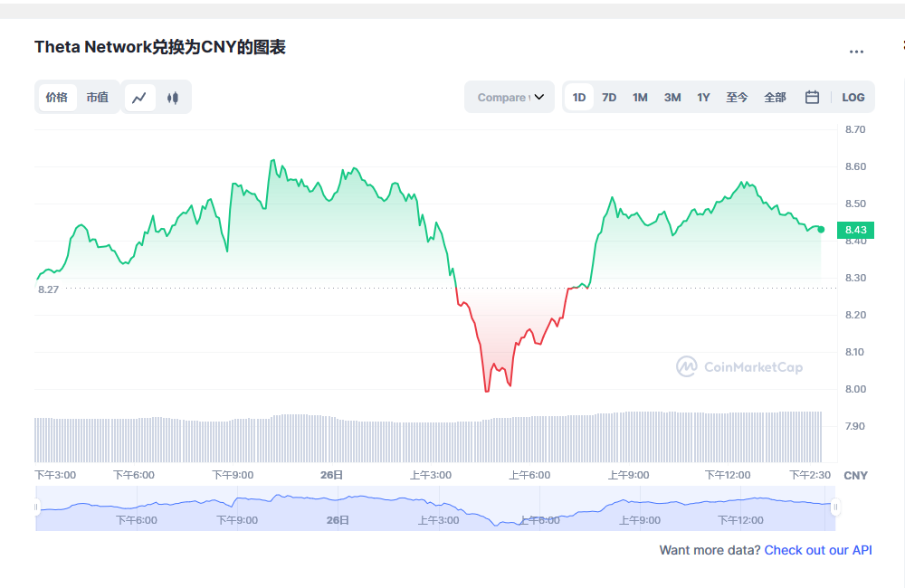This screenshot has width=905, height=588.
Task: Toggle the LOG scale
Action: click(x=853, y=98)
